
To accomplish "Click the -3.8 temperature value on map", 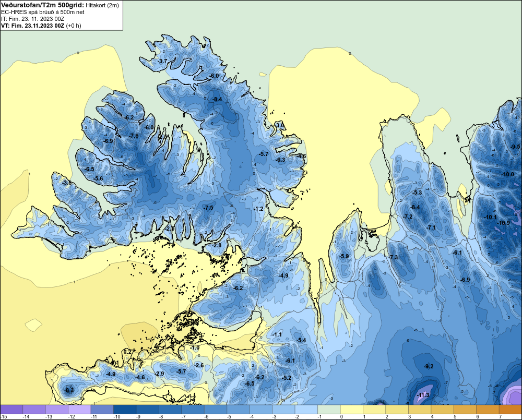I will (x=67, y=183).
